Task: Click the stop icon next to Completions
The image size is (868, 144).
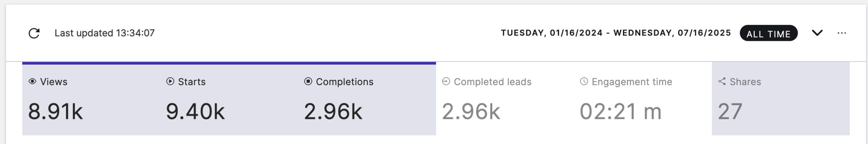Action: click(x=308, y=81)
